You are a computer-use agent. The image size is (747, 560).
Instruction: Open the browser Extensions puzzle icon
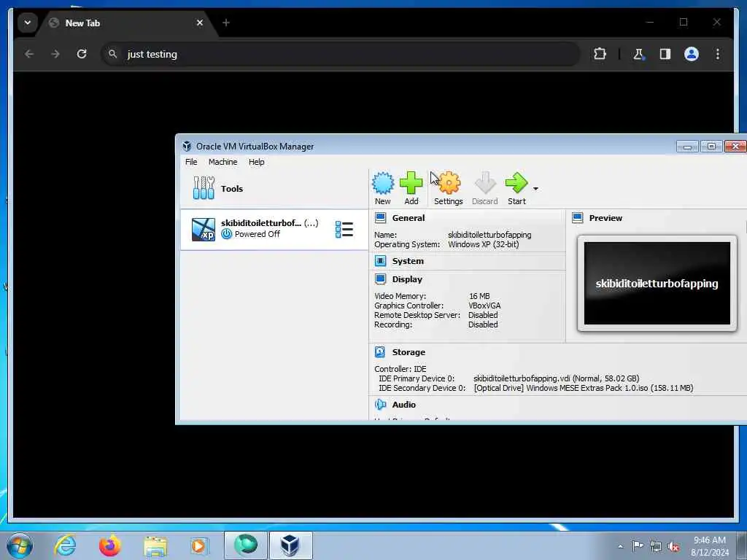point(600,54)
